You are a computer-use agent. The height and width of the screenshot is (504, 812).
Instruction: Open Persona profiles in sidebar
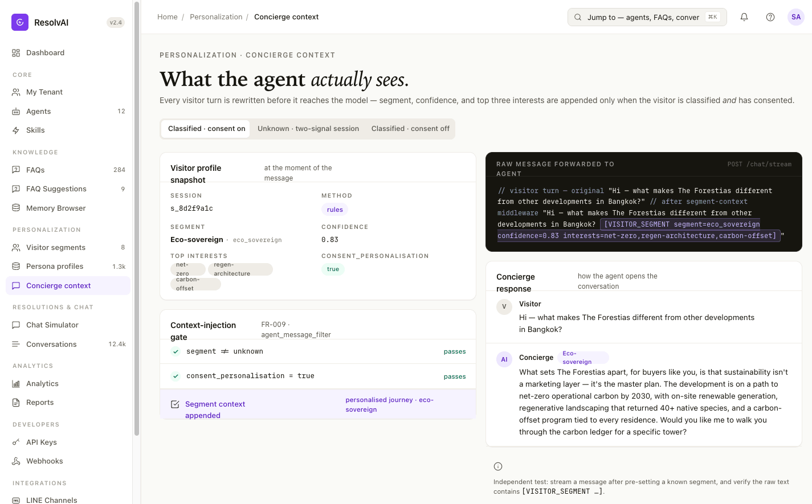click(x=68, y=267)
